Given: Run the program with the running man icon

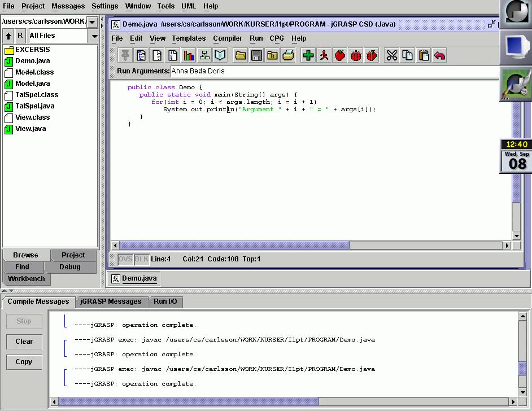Looking at the screenshot, I should [324, 55].
